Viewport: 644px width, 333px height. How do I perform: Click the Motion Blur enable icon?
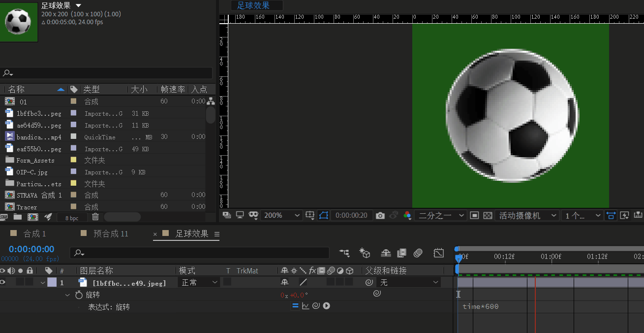tap(418, 253)
